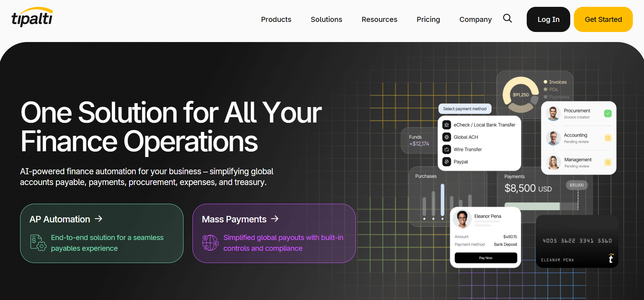The image size is (644, 300).
Task: Click the $10,000 marker bubble
Action: pyautogui.click(x=577, y=185)
